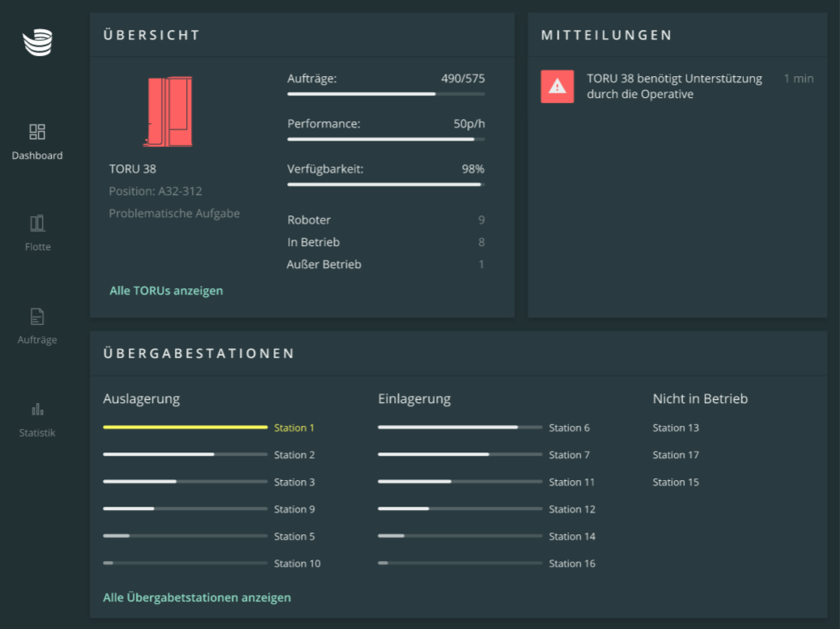Click the Station 2 progress bar
This screenshot has height=629, width=840.
click(x=185, y=455)
